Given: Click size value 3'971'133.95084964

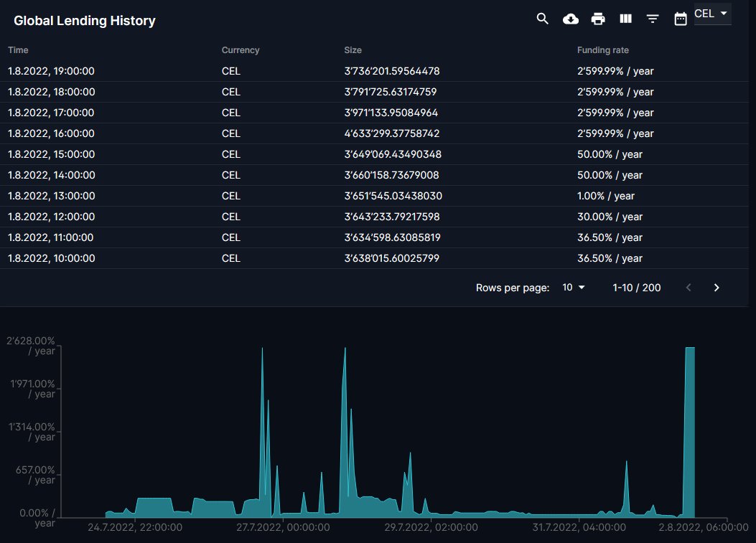Looking at the screenshot, I should 391,113.
